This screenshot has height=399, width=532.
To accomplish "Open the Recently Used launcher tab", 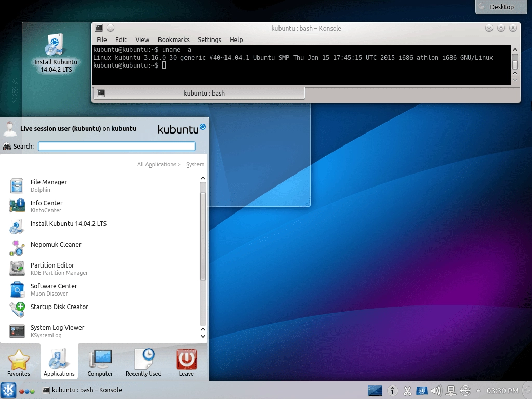I will pos(143,362).
